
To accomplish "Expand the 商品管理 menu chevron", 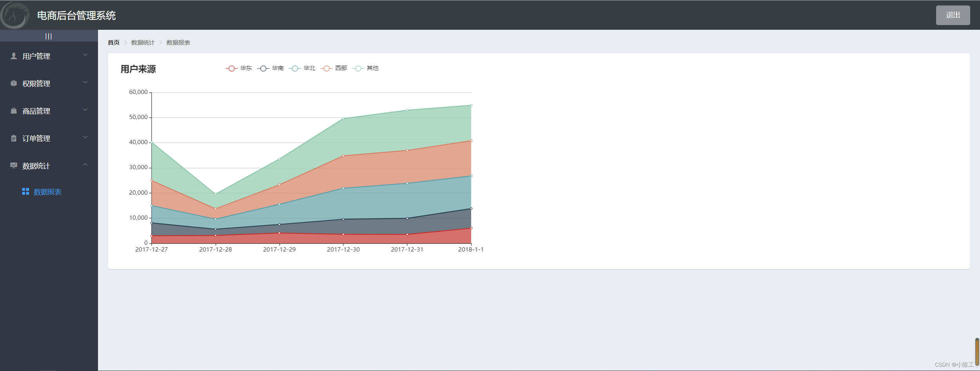I will [x=85, y=110].
